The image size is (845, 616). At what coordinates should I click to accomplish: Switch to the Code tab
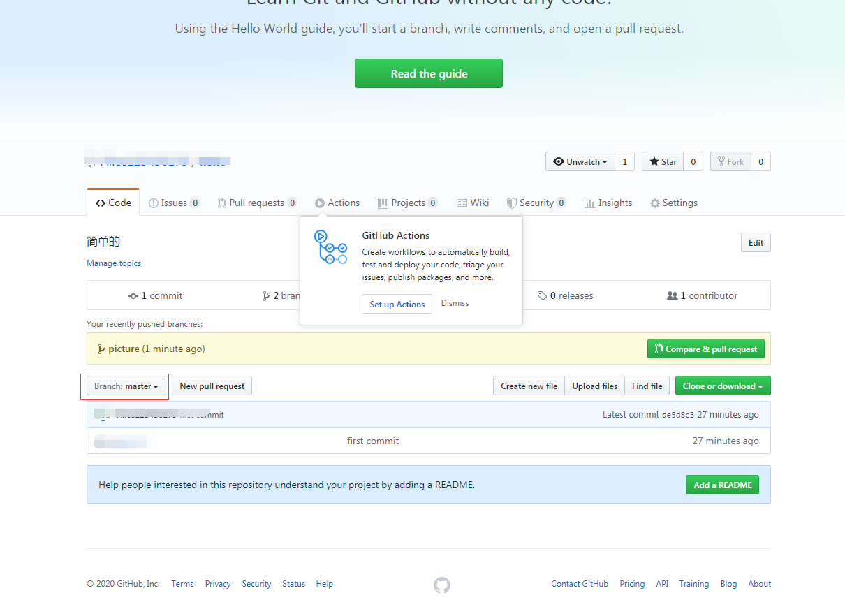(x=113, y=203)
